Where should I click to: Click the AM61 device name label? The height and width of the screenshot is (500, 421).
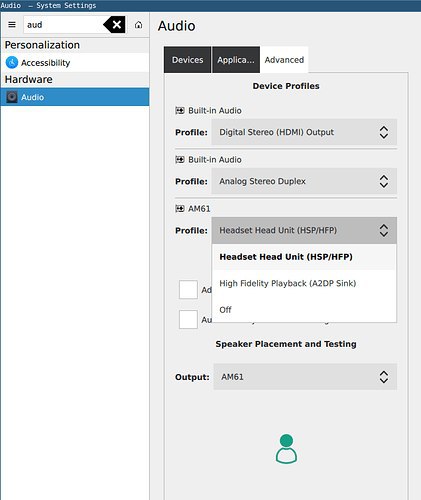pos(199,209)
